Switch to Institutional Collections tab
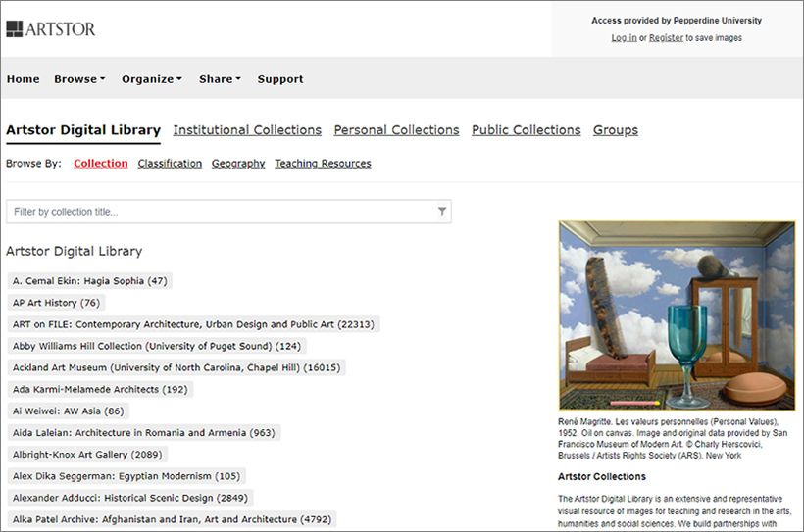The height and width of the screenshot is (532, 804). (247, 130)
